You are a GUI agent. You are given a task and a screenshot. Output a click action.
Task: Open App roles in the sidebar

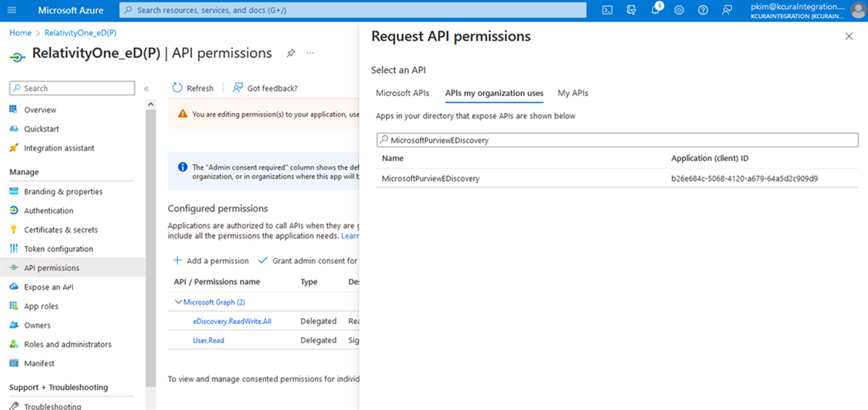pyautogui.click(x=41, y=306)
